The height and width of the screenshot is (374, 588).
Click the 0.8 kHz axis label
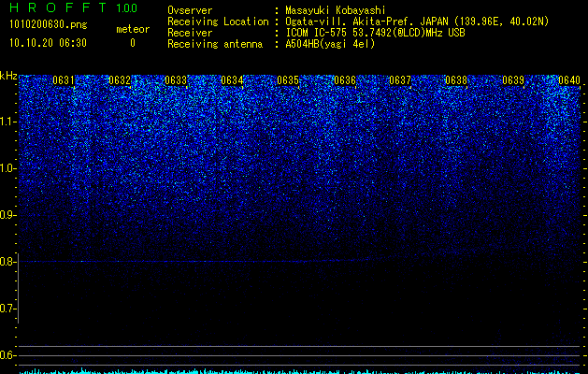click(7, 262)
